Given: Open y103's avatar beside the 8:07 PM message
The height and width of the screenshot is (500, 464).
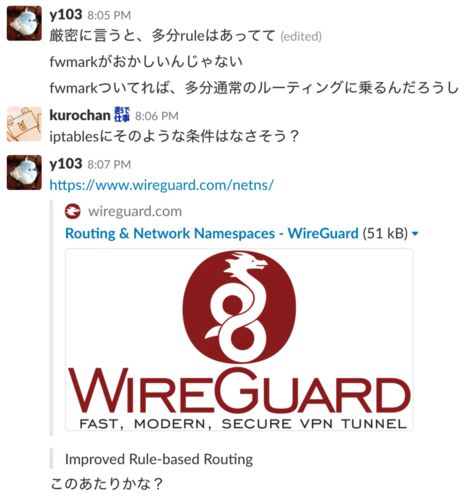Looking at the screenshot, I should point(24,172).
